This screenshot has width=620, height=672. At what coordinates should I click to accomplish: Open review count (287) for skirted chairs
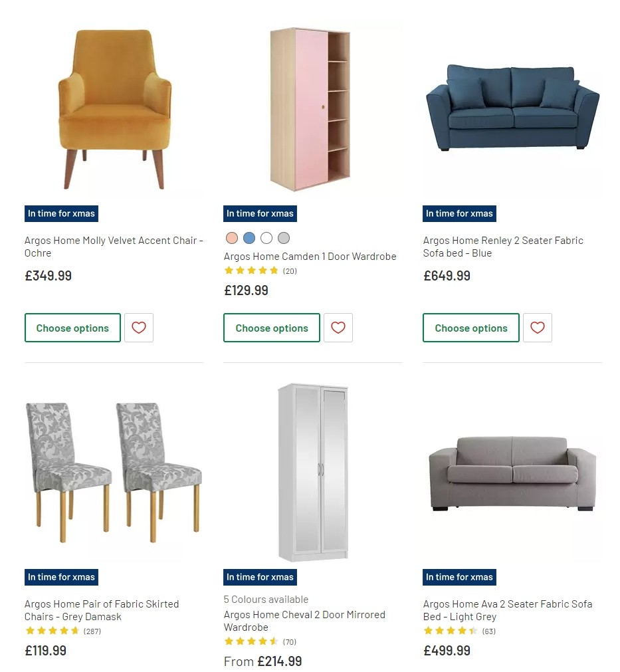[93, 631]
